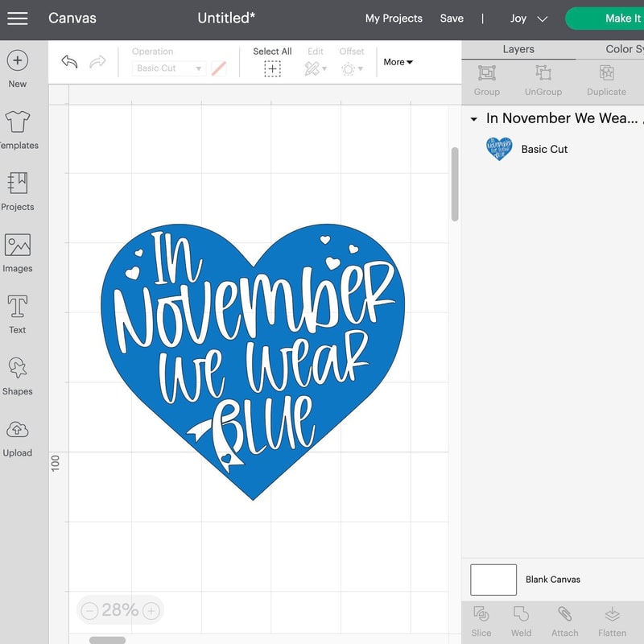Save the Untitled project
The width and height of the screenshot is (644, 644).
[452, 18]
